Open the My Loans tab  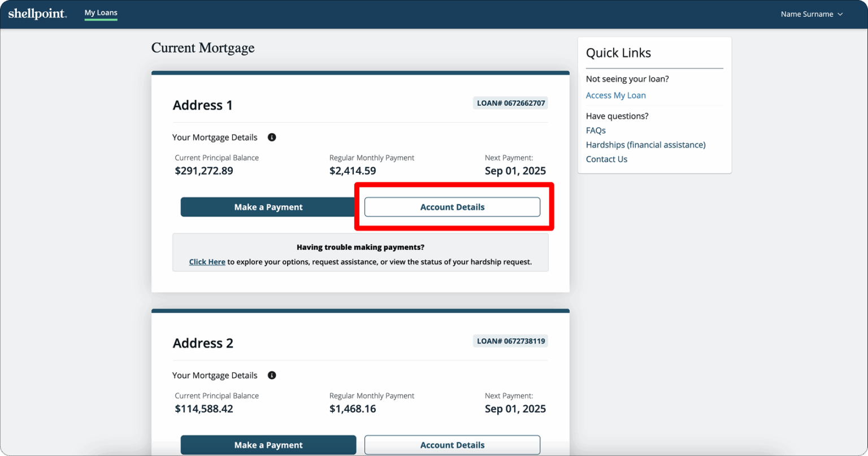pos(101,13)
